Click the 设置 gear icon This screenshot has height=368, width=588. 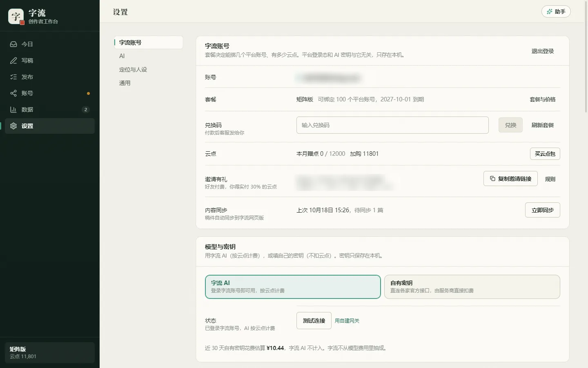[x=13, y=126]
